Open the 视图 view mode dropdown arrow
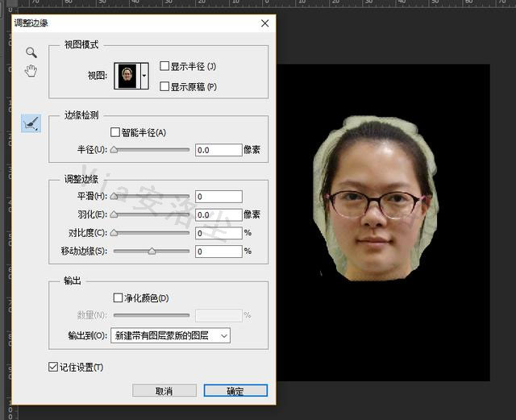The image size is (516, 420). click(144, 76)
